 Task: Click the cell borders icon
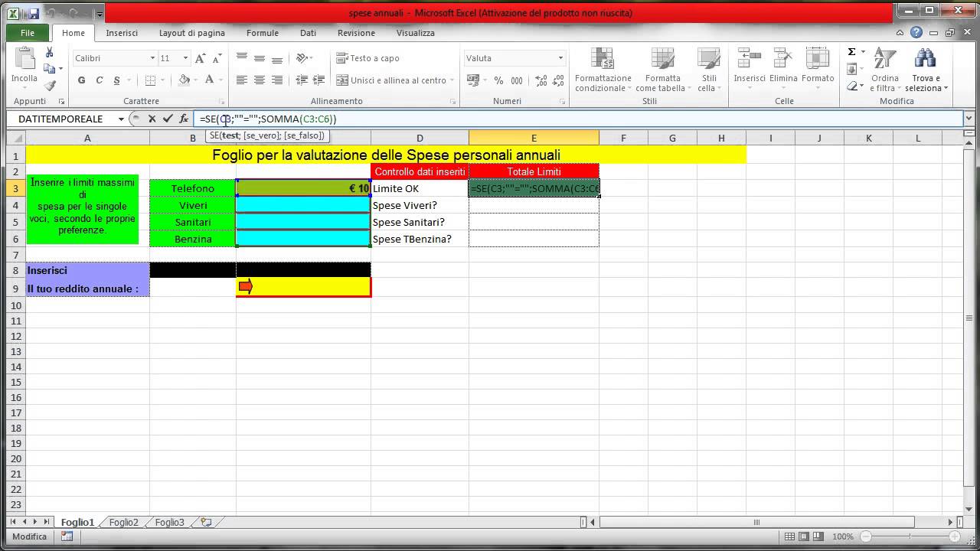(x=150, y=80)
